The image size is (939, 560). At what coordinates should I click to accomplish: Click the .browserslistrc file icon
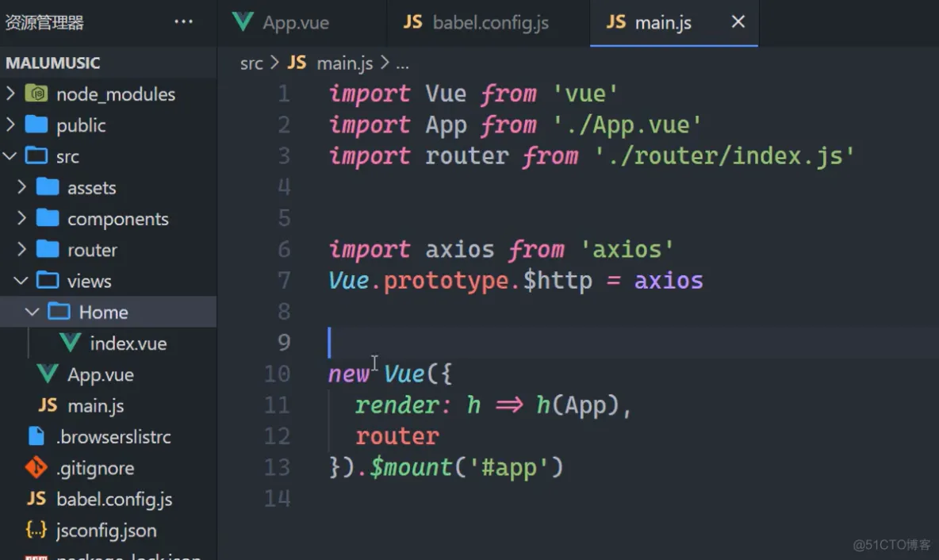coord(36,436)
